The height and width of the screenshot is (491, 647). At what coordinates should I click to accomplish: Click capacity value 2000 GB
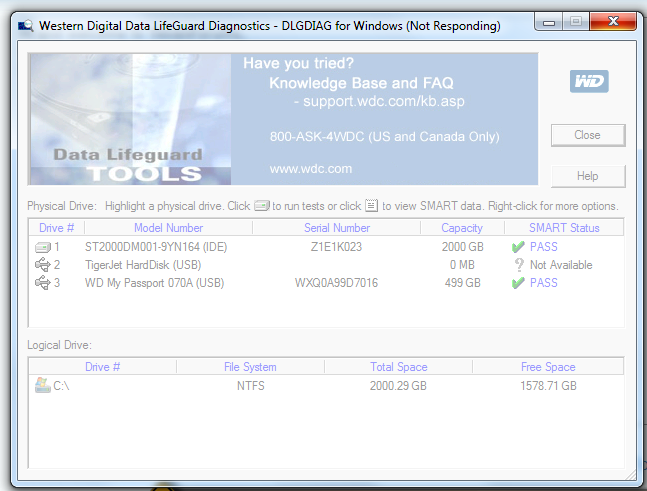(x=463, y=247)
